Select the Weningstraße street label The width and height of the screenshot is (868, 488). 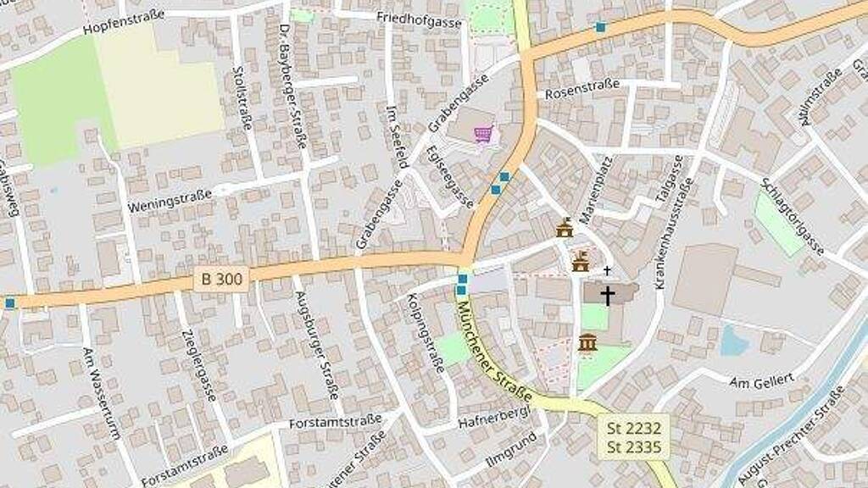point(170,202)
